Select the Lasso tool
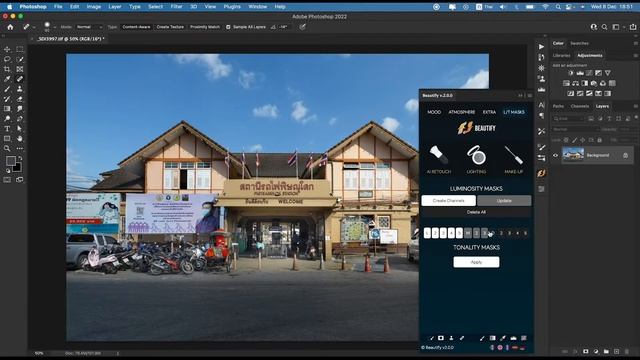The width and height of the screenshot is (640, 360). click(7, 59)
